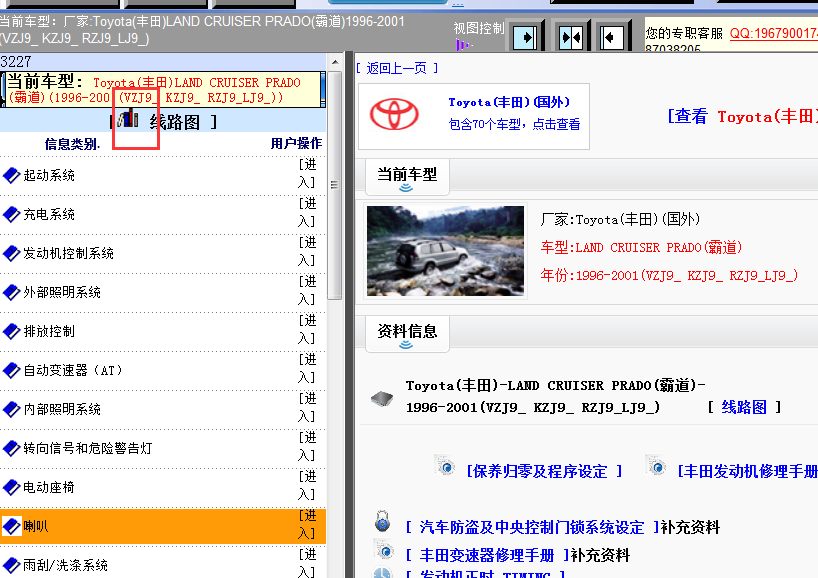Open 保养归零及程序设定 link

click(x=544, y=472)
